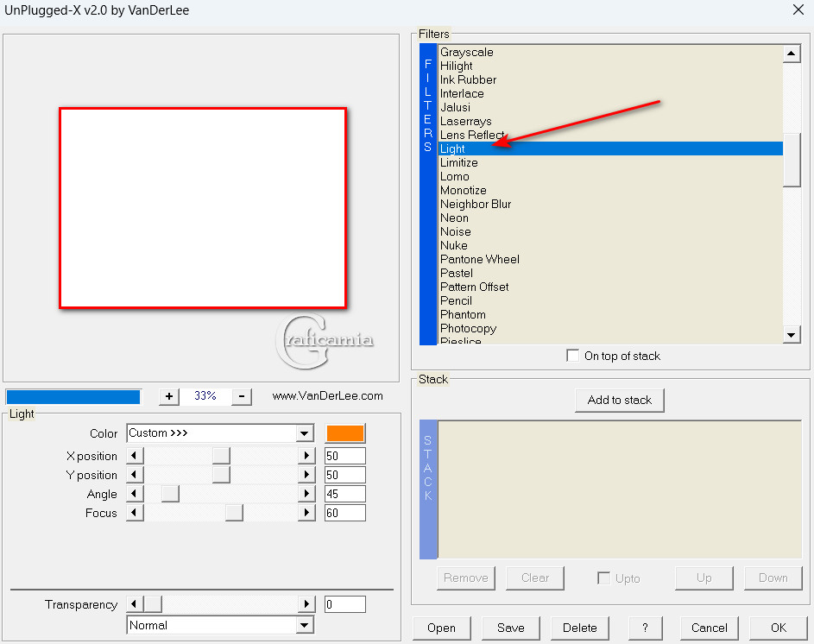Click the zoom in plus button
This screenshot has width=814, height=644.
click(169, 396)
